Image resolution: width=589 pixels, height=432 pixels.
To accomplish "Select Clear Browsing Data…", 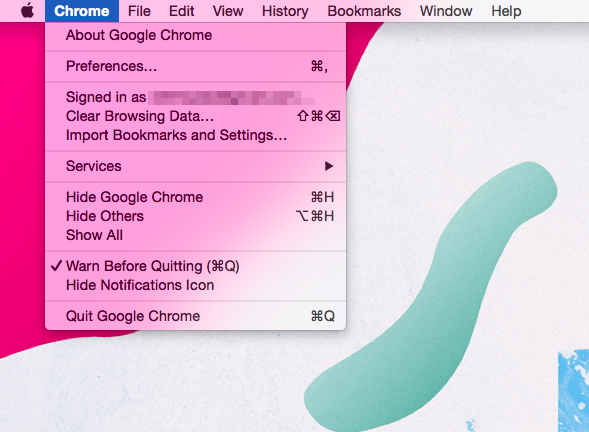I will coord(195,116).
